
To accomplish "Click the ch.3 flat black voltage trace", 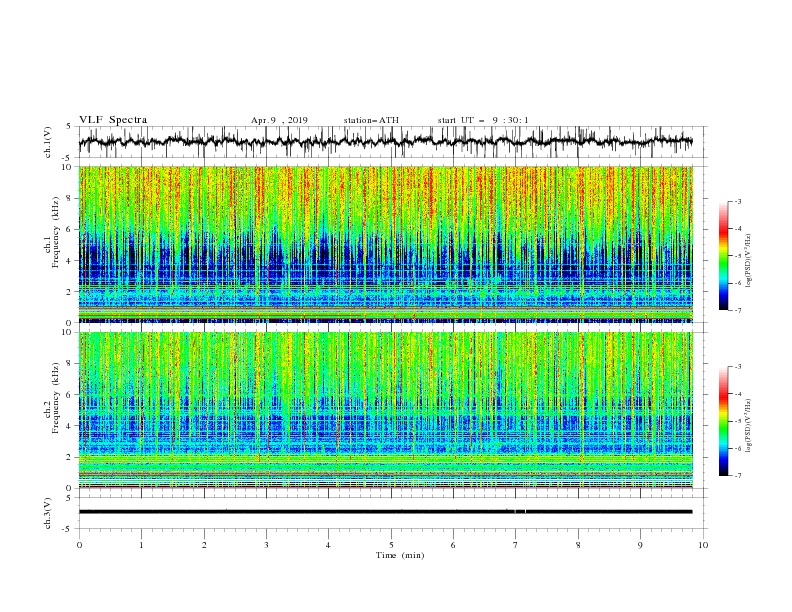I will click(386, 512).
